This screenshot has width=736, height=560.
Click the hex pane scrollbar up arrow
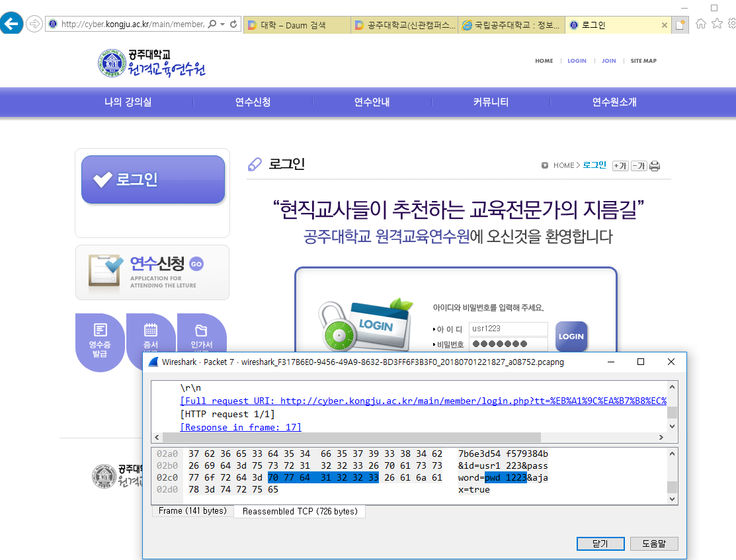[x=672, y=454]
